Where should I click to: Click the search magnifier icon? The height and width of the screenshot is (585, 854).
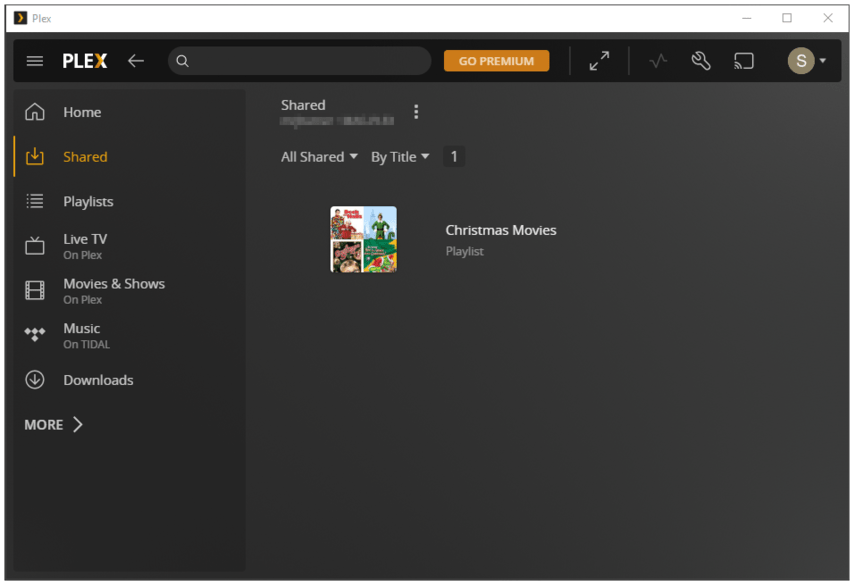click(182, 61)
